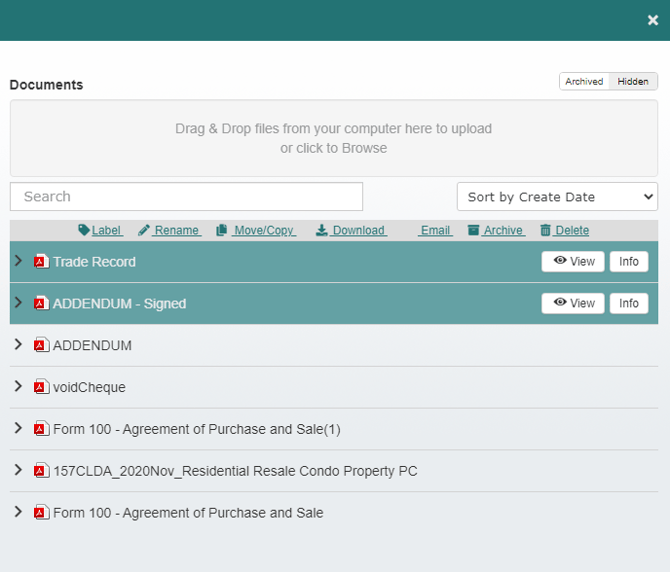Toggle the Hidden filter

[633, 82]
